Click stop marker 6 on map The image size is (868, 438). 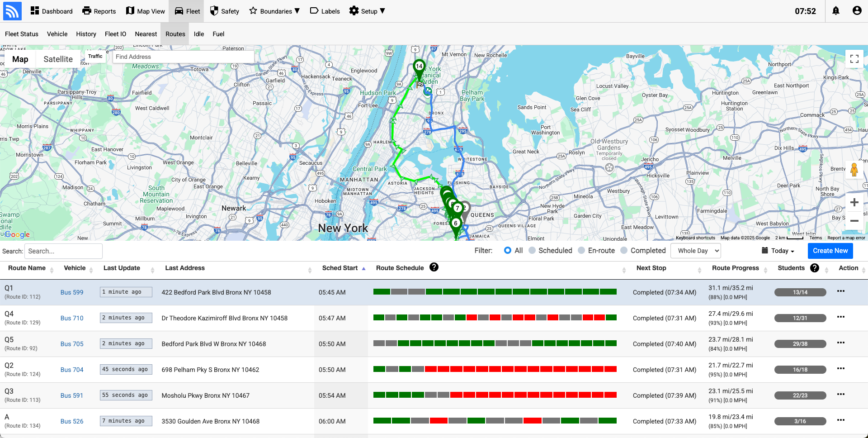pyautogui.click(x=456, y=223)
